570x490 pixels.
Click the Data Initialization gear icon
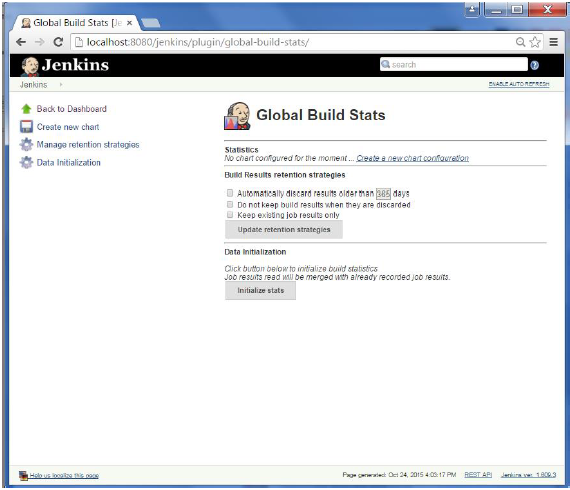coord(26,162)
